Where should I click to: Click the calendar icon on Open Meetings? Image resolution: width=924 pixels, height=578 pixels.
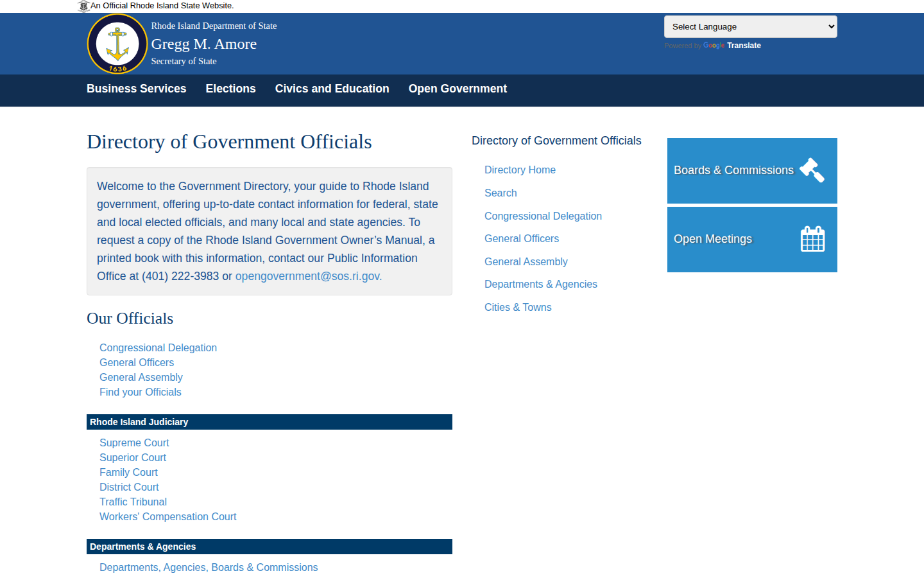[812, 239]
